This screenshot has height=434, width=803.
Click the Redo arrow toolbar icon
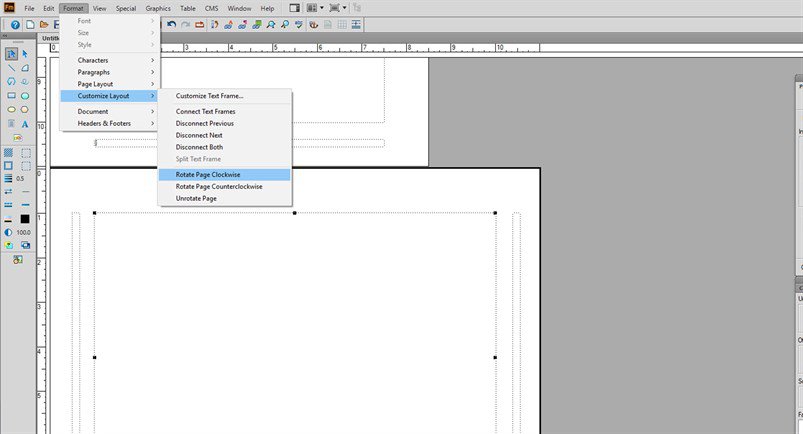[185, 25]
